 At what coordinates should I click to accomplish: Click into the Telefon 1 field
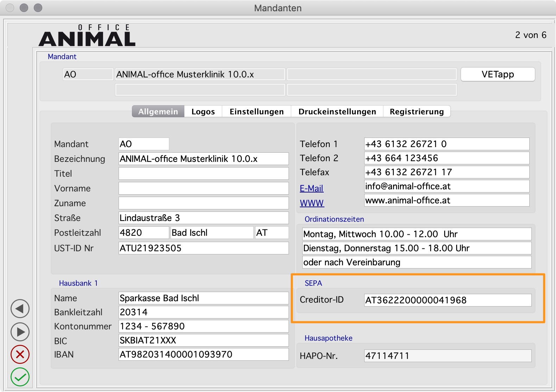point(447,144)
